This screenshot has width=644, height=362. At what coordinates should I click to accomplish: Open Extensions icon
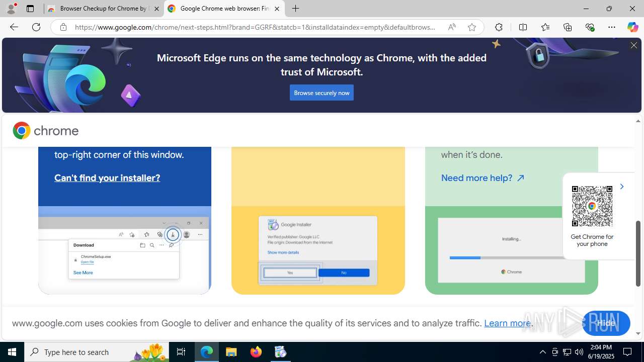499,27
